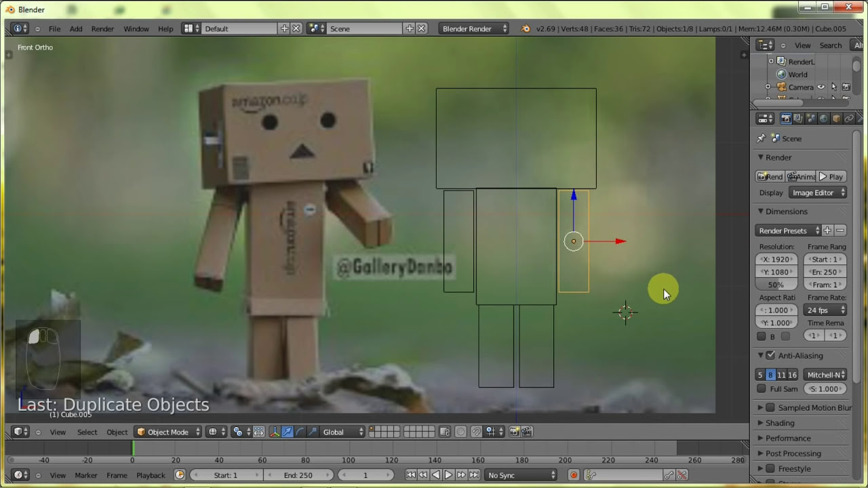Open the world properties tab
This screenshot has width=868, height=488.
tap(824, 119)
